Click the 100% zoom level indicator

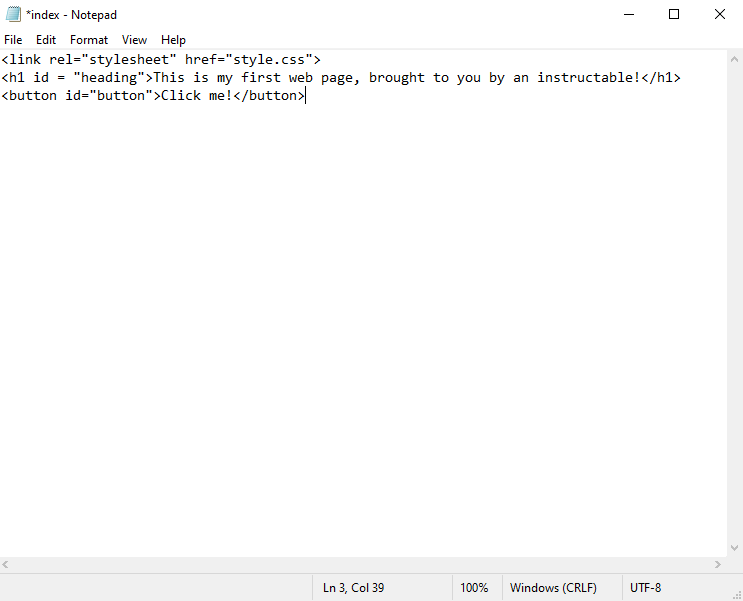coord(474,588)
